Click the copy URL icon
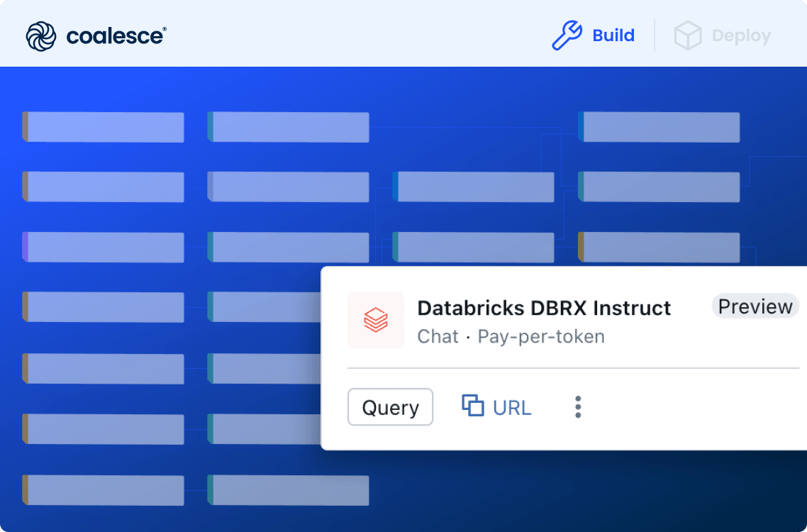 tap(472, 405)
